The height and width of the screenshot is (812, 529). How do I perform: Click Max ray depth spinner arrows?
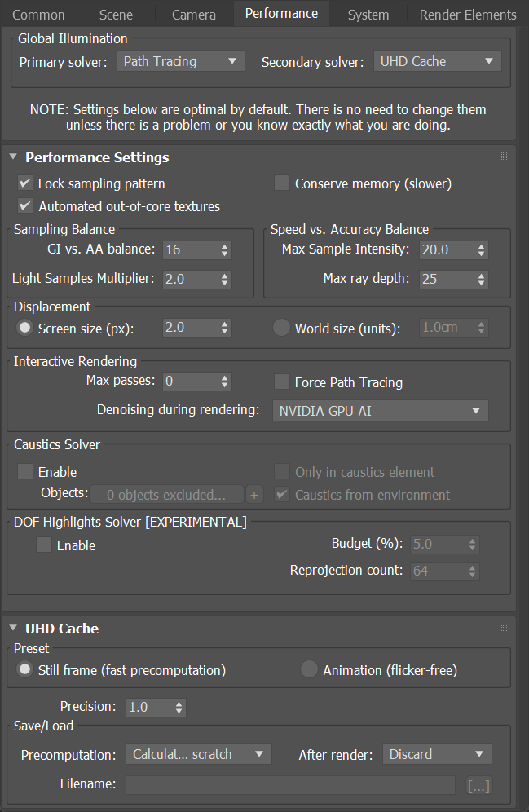[482, 280]
